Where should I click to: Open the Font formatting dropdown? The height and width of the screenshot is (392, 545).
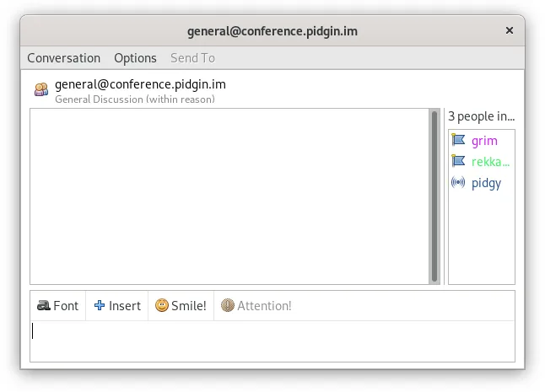pos(57,305)
